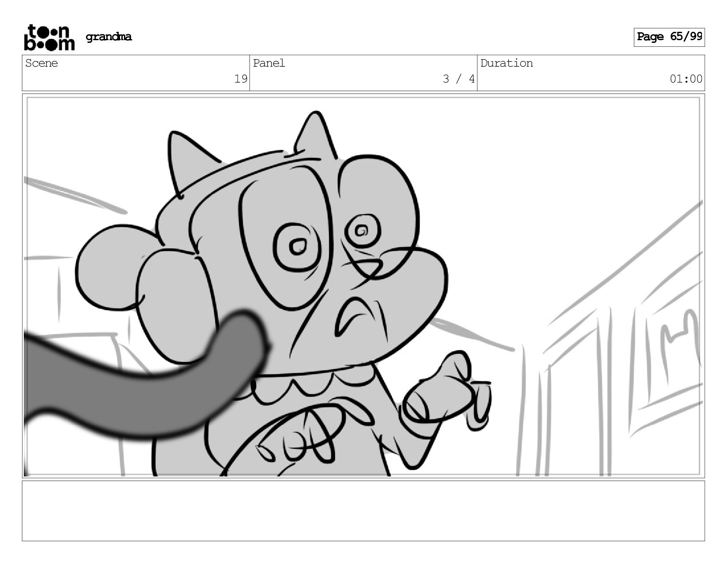This screenshot has width=728, height=563.
Task: Click the Toon Boom logo
Action: pyautogui.click(x=49, y=37)
